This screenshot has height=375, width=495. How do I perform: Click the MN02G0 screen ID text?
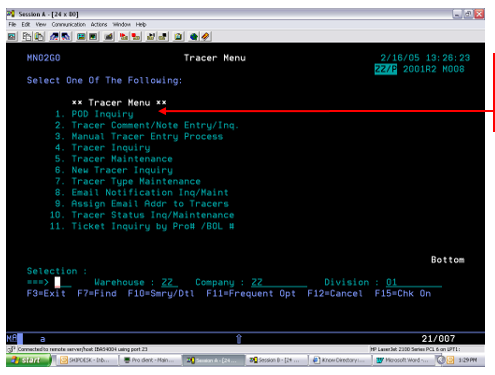coord(44,58)
